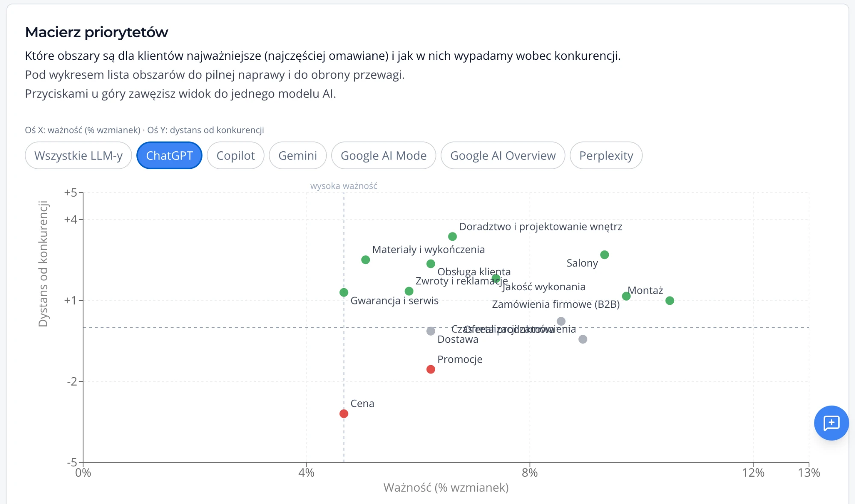Show Google AI Overview data

[x=503, y=156]
